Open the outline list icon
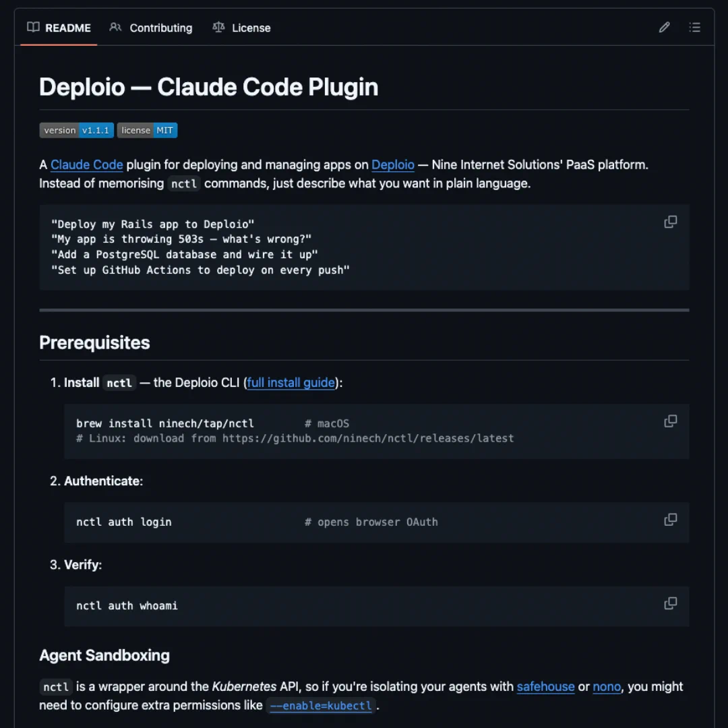728x728 pixels. pyautogui.click(x=694, y=28)
